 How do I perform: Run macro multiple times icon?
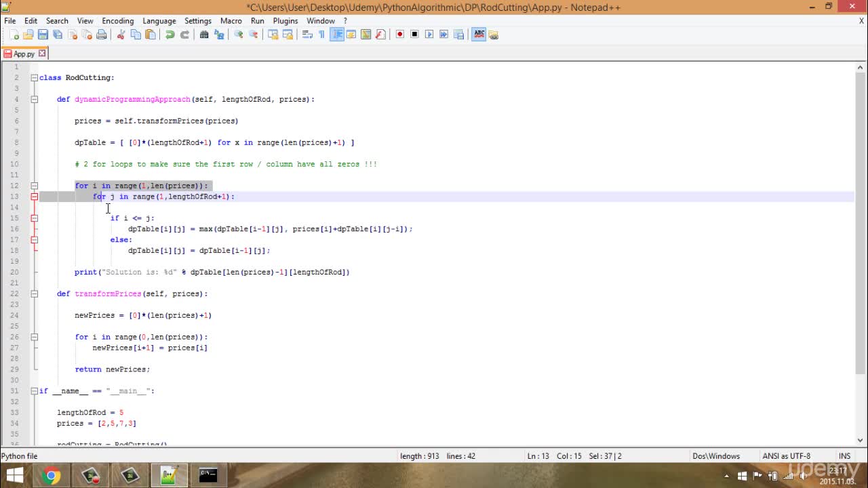(444, 35)
